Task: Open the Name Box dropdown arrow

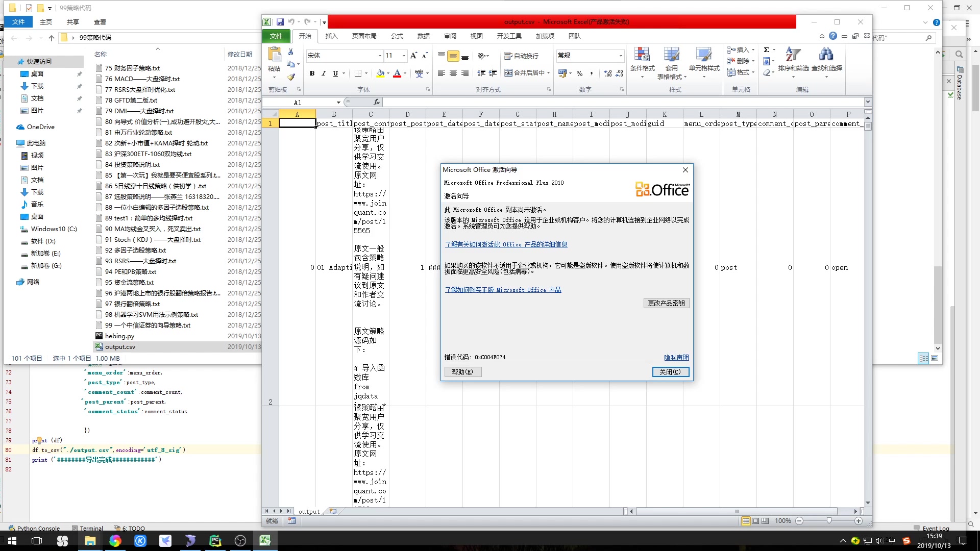Action: [x=338, y=103]
